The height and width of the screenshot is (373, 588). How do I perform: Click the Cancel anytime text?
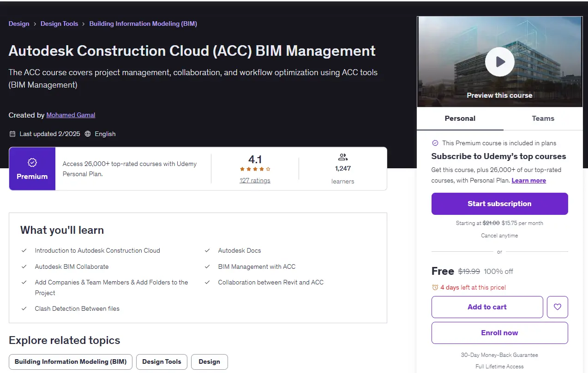tap(499, 236)
